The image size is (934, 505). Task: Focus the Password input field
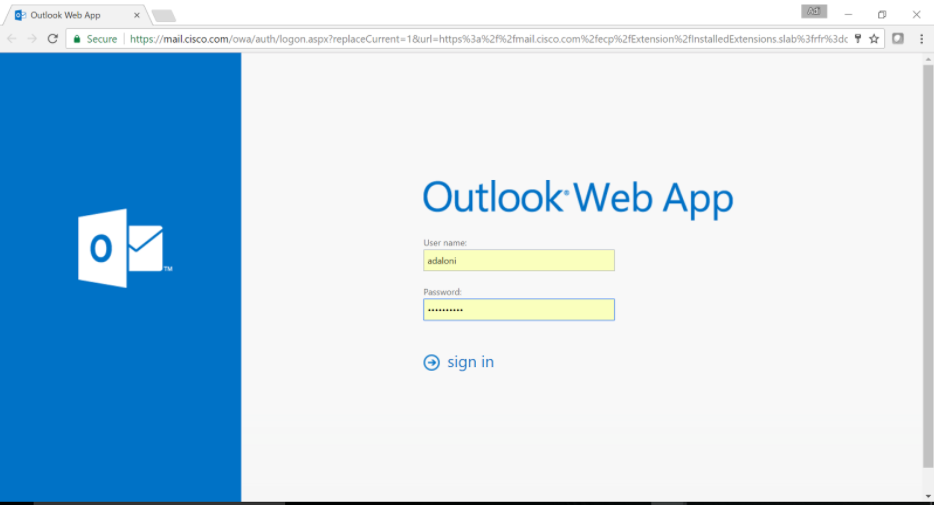tap(519, 310)
